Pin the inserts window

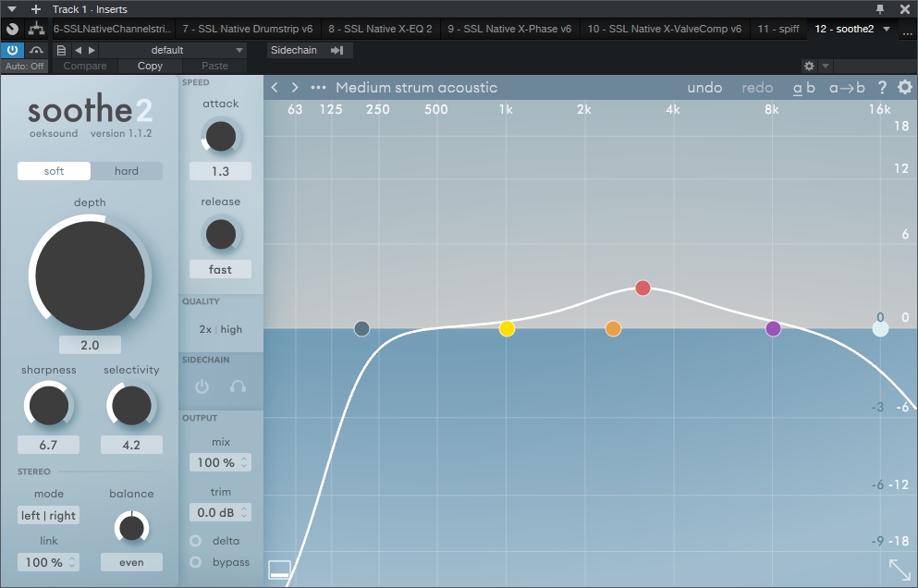(880, 9)
